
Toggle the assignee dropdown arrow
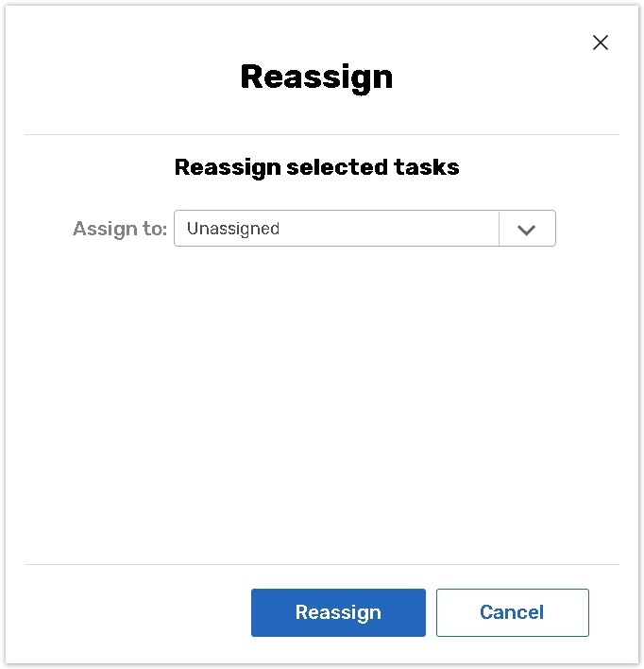527,229
